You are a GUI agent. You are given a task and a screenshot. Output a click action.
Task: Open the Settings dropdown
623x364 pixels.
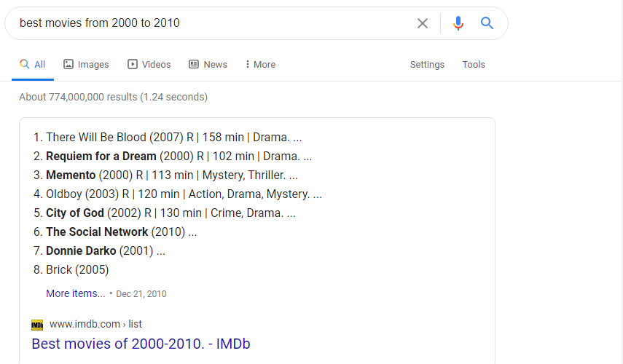tap(427, 64)
